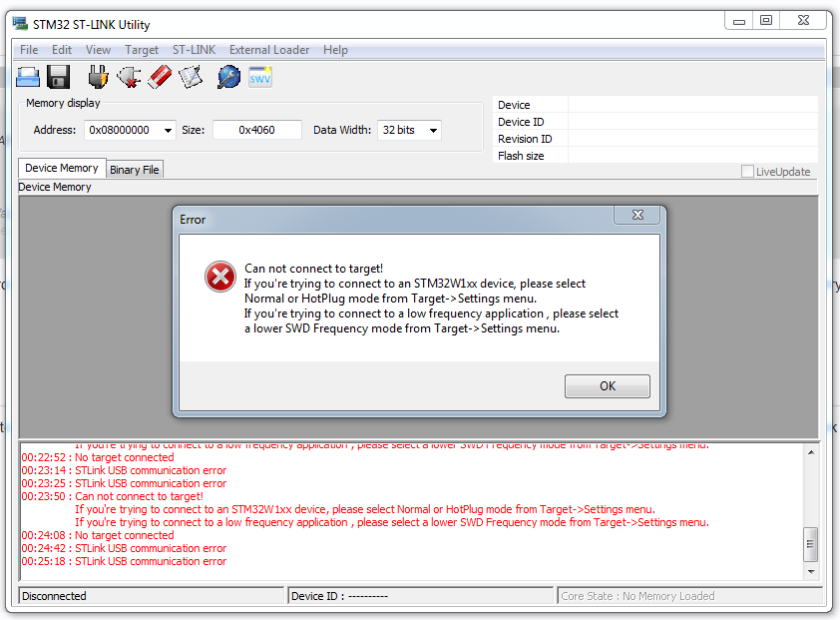The width and height of the screenshot is (840, 620).
Task: Minimize the ST-LINK Utility window
Action: point(739,21)
